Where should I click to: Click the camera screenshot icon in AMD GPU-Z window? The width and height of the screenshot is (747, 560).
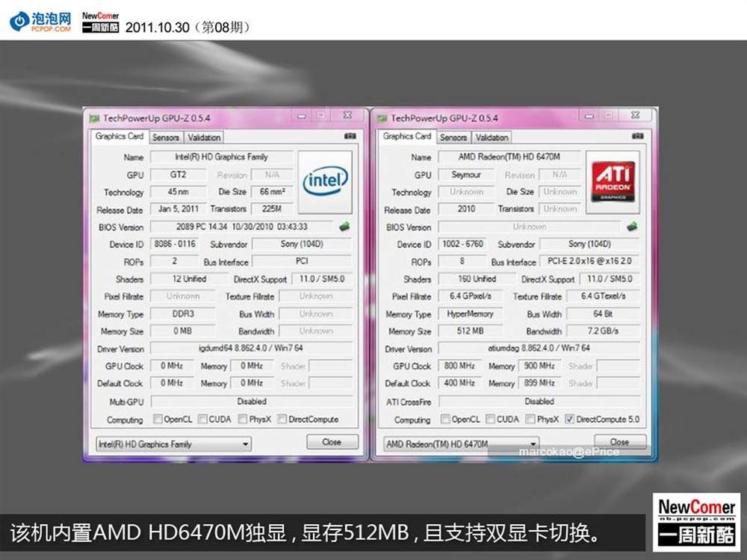pyautogui.click(x=638, y=137)
